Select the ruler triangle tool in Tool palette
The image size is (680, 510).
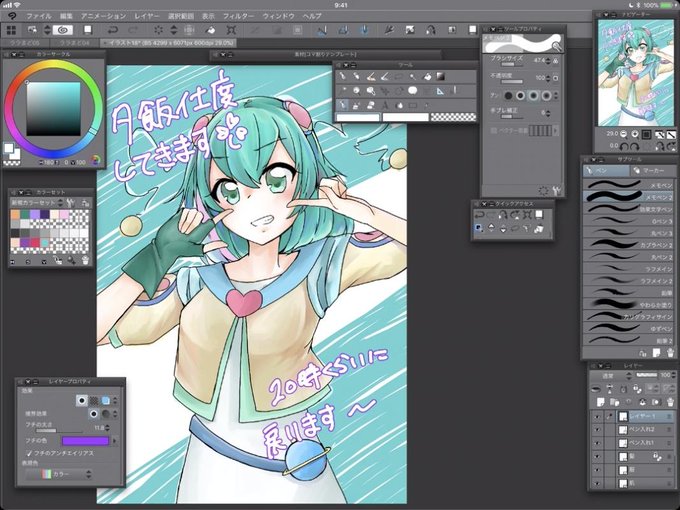(440, 91)
